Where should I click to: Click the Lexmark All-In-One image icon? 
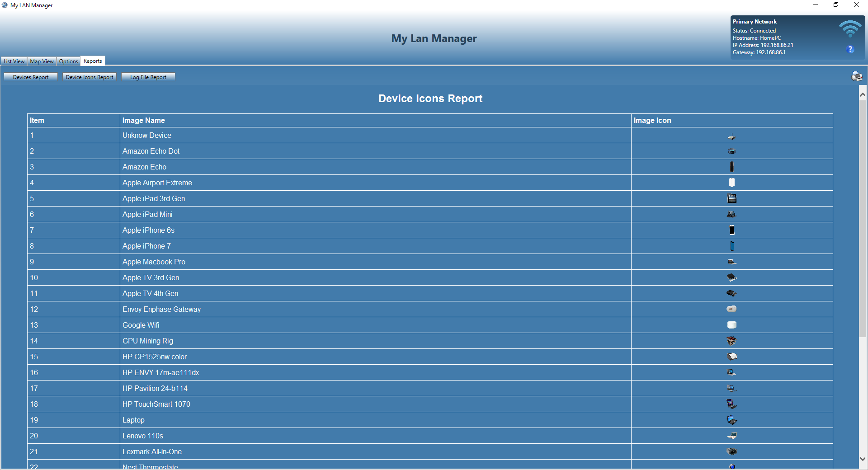tap(731, 451)
